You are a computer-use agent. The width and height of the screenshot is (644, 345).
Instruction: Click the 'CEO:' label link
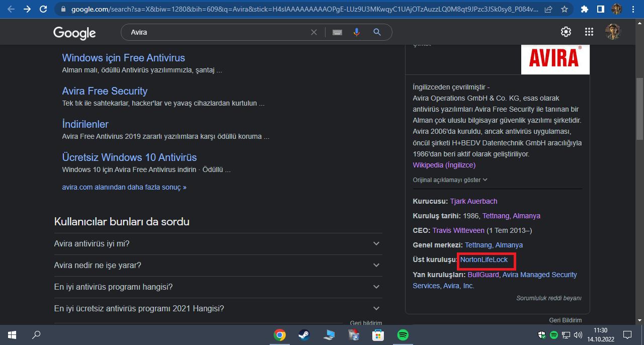click(x=421, y=230)
